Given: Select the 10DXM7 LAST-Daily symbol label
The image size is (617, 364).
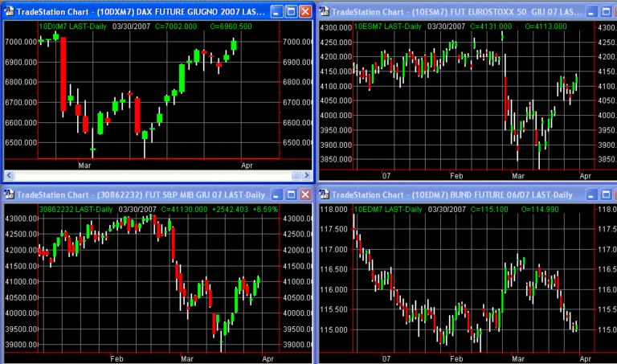Looking at the screenshot, I should coord(71,27).
